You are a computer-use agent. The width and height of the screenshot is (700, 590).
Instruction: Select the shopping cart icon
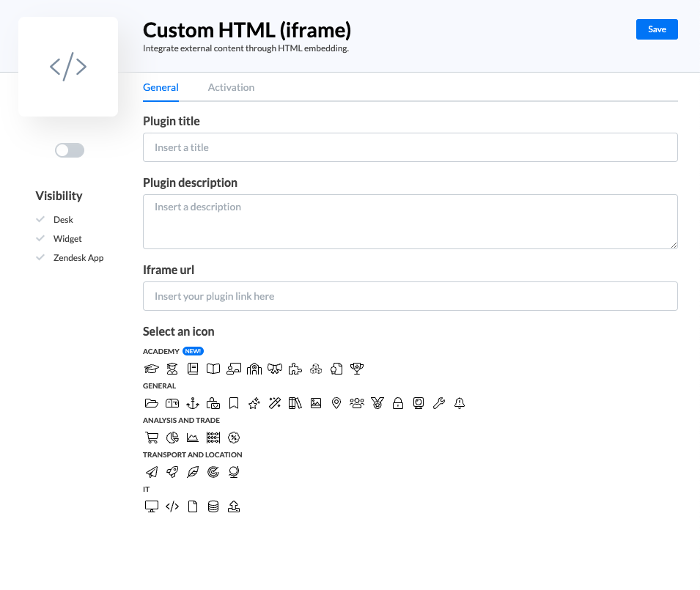tap(152, 438)
